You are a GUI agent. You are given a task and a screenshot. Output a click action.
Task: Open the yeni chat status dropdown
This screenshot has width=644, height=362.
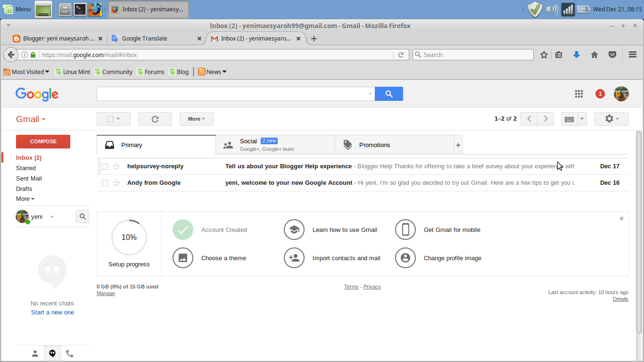[52, 217]
